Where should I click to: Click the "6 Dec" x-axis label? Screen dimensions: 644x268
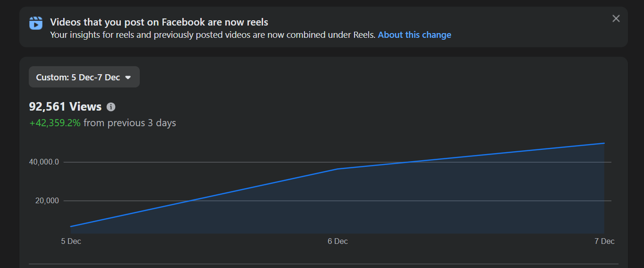tap(338, 242)
